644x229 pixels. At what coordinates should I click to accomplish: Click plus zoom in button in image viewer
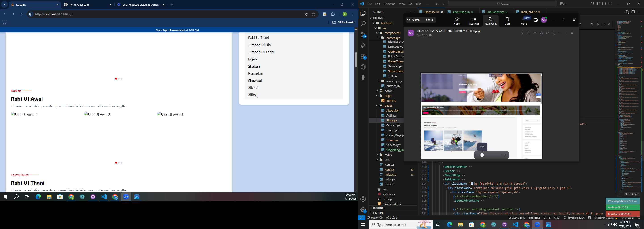tap(506, 155)
